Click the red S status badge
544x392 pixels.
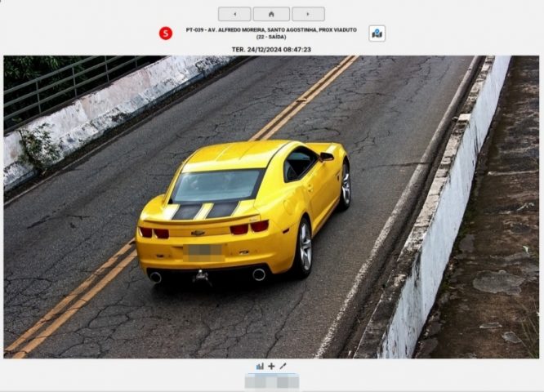[x=166, y=33]
